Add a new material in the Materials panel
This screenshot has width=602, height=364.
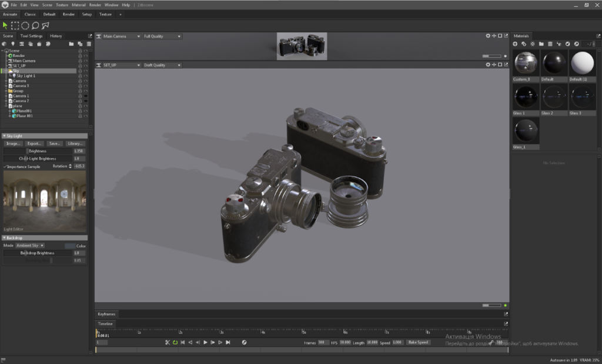pos(515,43)
